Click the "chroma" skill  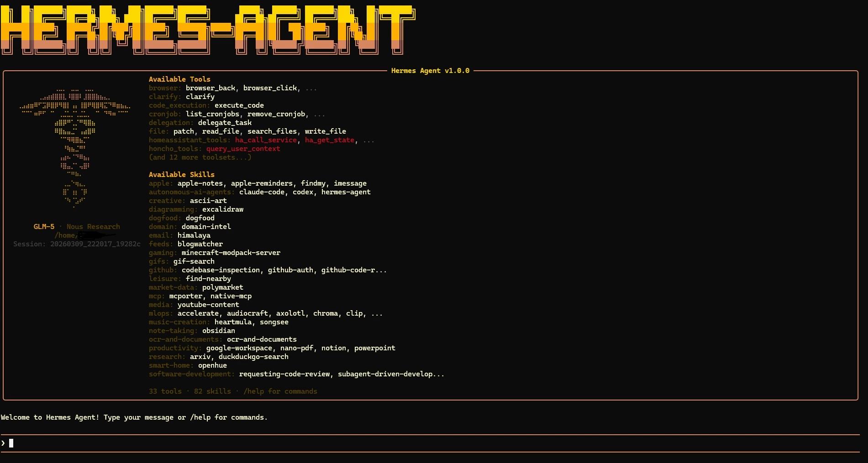(x=326, y=313)
